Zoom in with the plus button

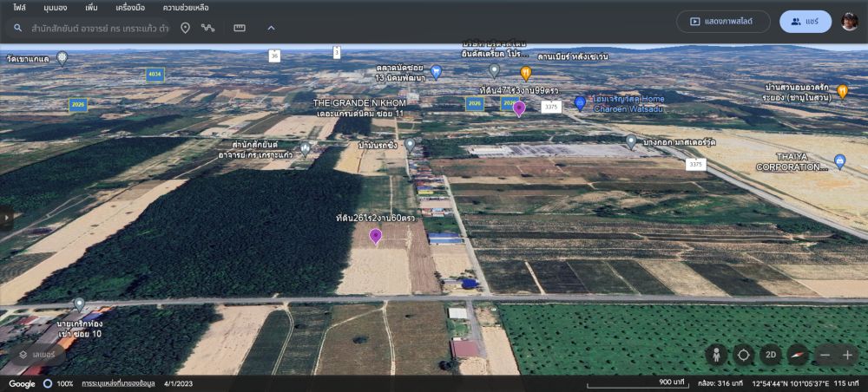click(848, 355)
